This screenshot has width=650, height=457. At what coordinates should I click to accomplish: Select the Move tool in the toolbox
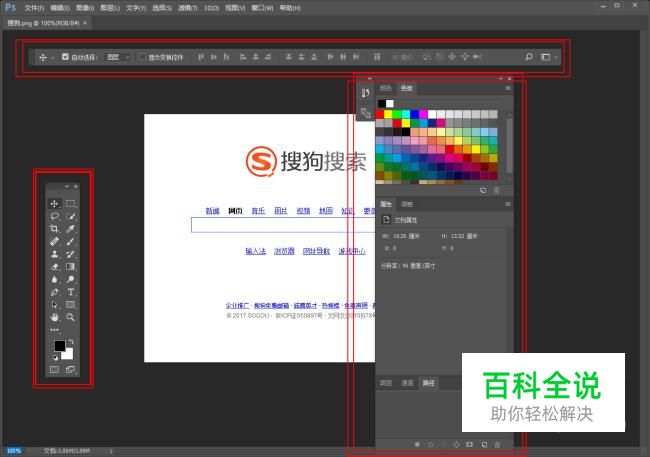click(x=54, y=203)
